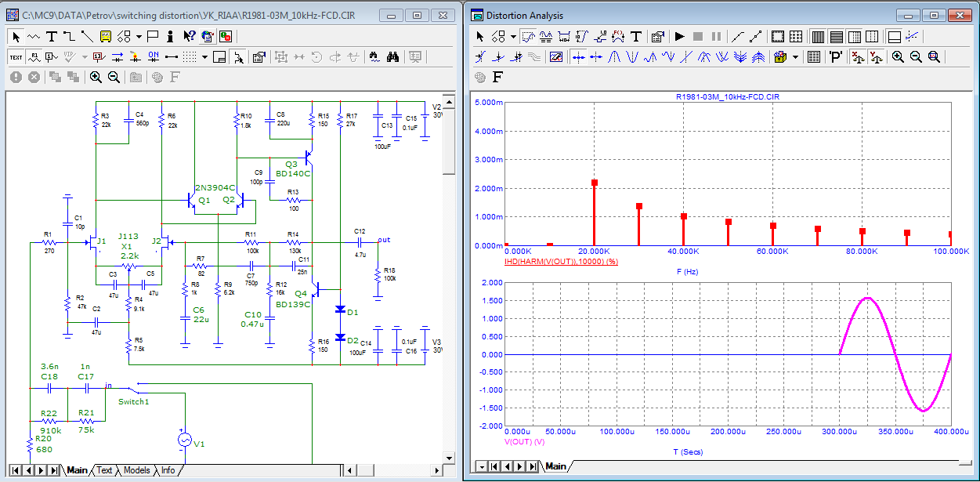Click the V(OUT) (V) waveform label
980x482 pixels.
coord(524,442)
